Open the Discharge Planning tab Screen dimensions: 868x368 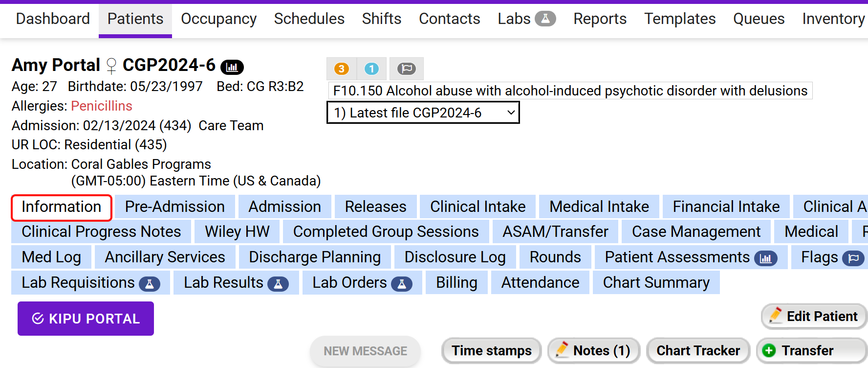coord(315,257)
